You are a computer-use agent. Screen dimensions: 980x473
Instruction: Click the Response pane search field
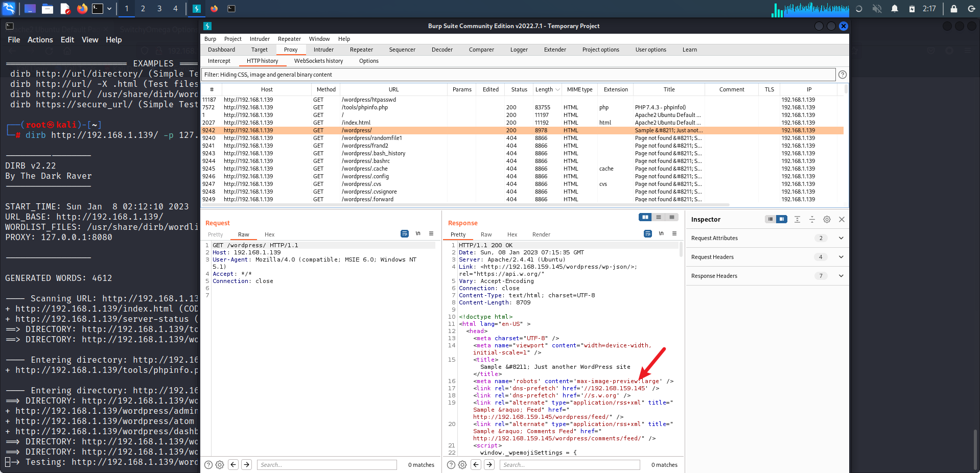point(570,465)
